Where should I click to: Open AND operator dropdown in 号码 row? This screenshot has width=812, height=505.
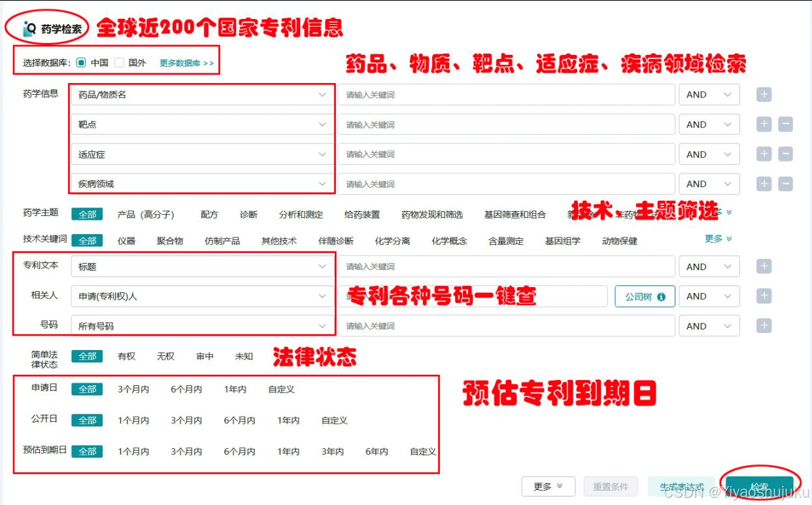coord(709,326)
